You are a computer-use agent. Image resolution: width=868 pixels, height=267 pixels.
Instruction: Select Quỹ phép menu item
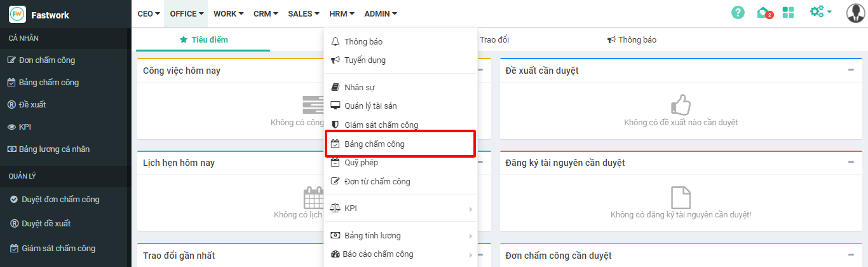point(361,163)
